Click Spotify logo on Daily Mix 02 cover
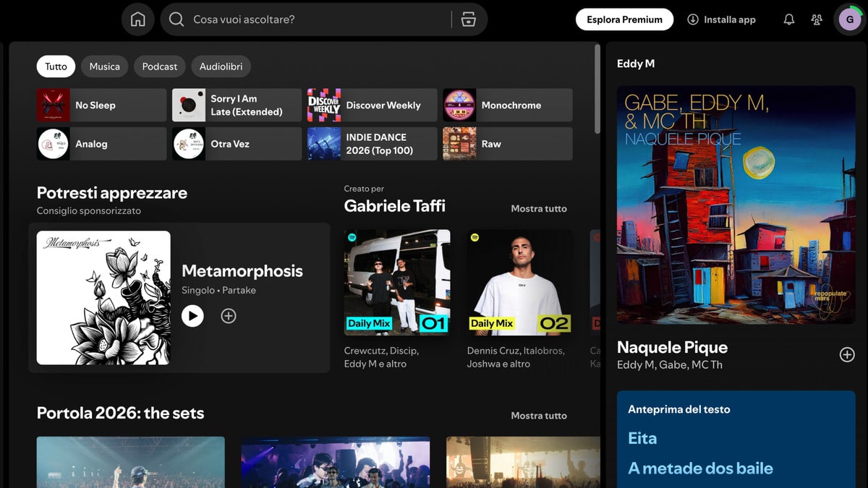 point(475,237)
